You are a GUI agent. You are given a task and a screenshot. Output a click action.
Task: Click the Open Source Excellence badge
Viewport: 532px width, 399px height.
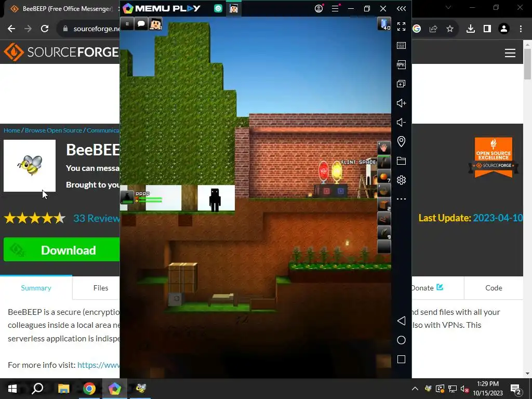point(494,157)
